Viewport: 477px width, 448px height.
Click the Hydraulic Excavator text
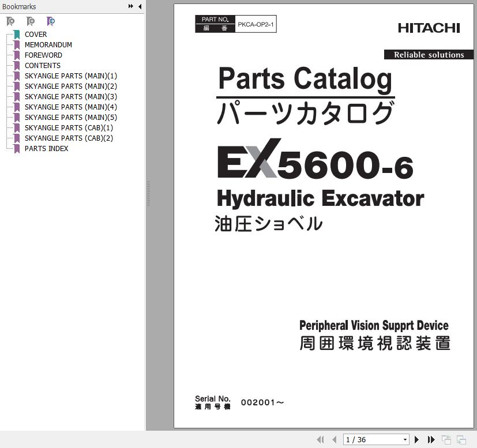pos(320,198)
